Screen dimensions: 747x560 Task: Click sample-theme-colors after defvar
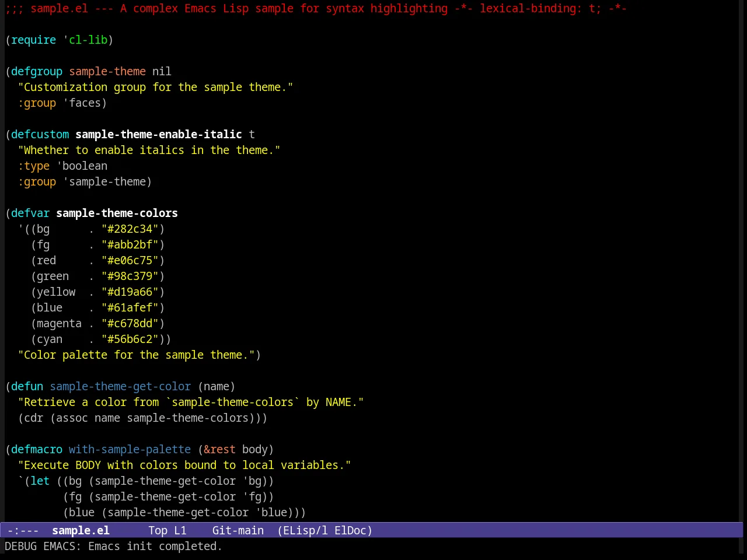[117, 213]
